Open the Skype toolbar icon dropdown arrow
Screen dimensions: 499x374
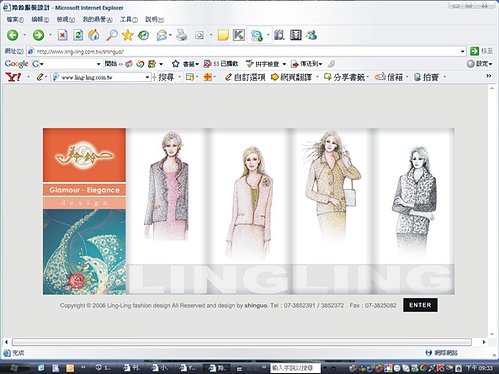click(x=268, y=35)
